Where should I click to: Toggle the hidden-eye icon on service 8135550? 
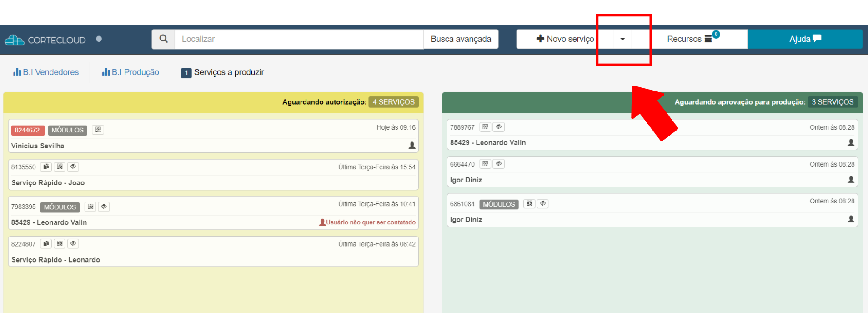coord(73,167)
